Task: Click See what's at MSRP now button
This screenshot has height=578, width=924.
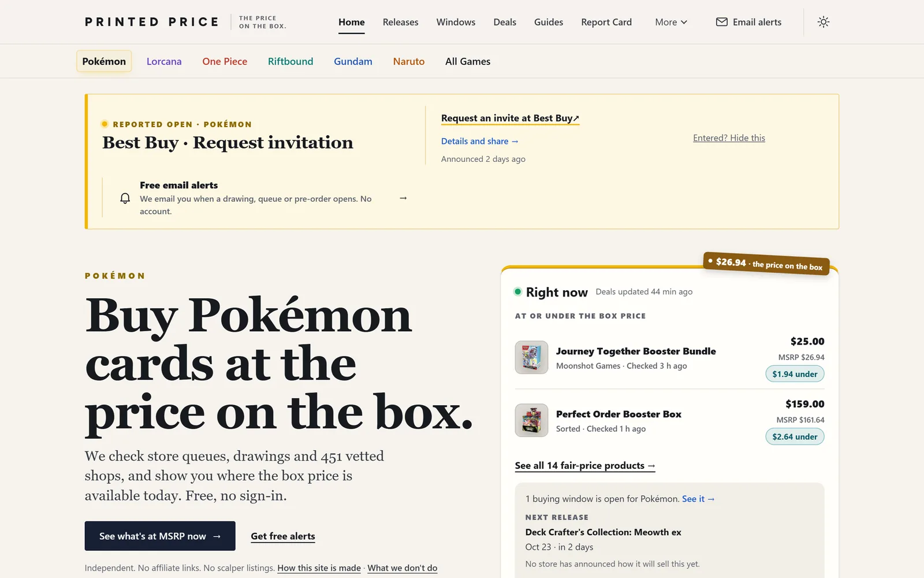Action: pyautogui.click(x=160, y=536)
